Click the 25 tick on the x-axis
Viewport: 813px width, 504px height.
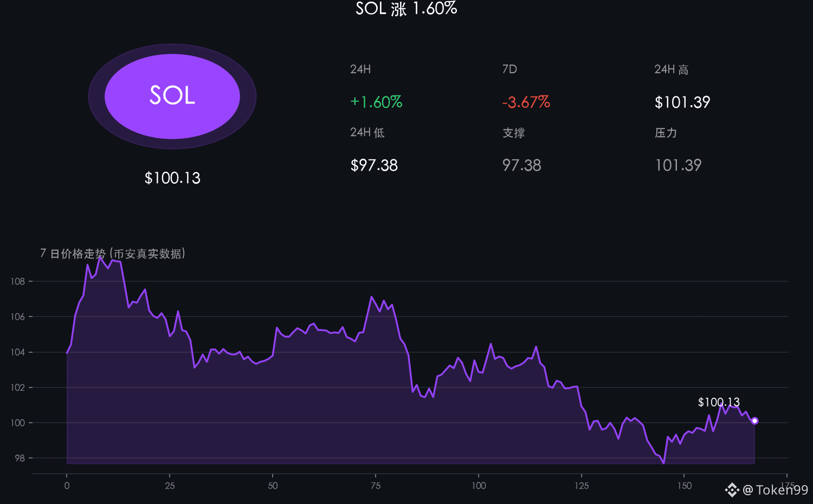pos(170,486)
